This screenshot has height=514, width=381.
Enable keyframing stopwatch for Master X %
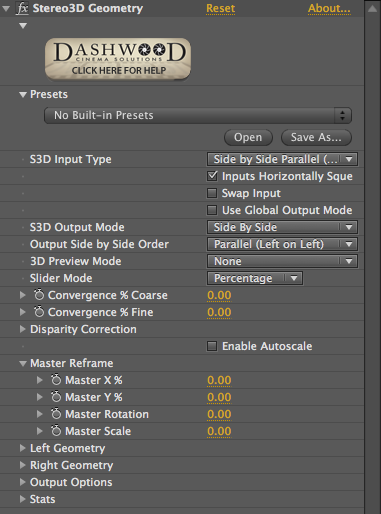[56, 379]
